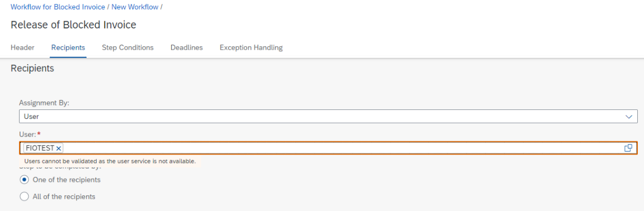Switch to the Header tab
Screen dimensions: 644x211
(22, 47)
